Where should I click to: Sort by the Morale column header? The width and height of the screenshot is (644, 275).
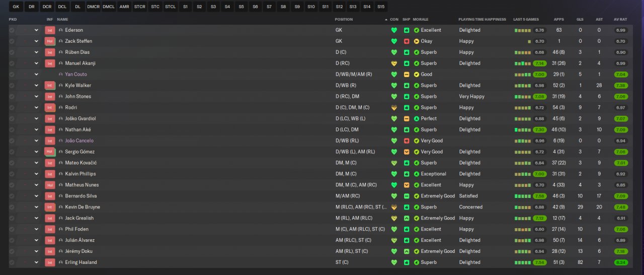click(x=421, y=20)
